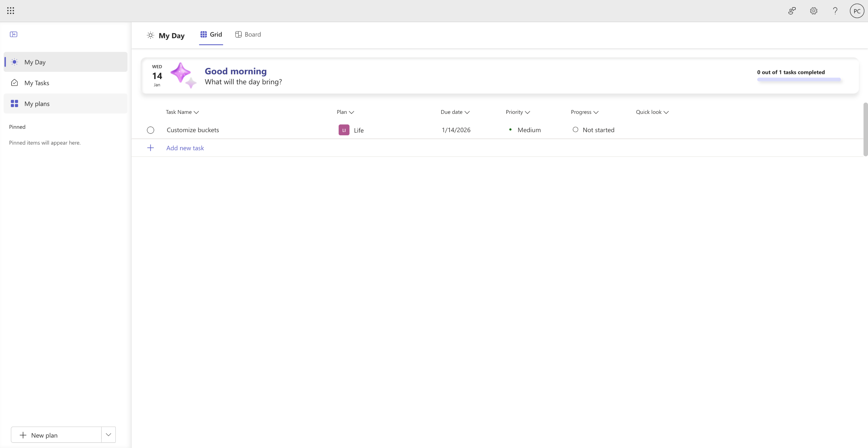This screenshot has width=868, height=448.
Task: Open My Tasks in sidebar
Action: click(37, 83)
